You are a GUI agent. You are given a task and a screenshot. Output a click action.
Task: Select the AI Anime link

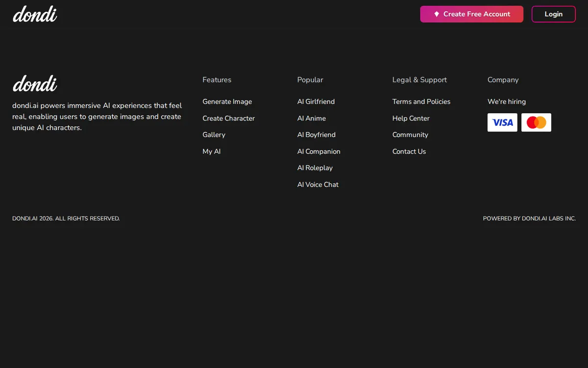(x=312, y=118)
